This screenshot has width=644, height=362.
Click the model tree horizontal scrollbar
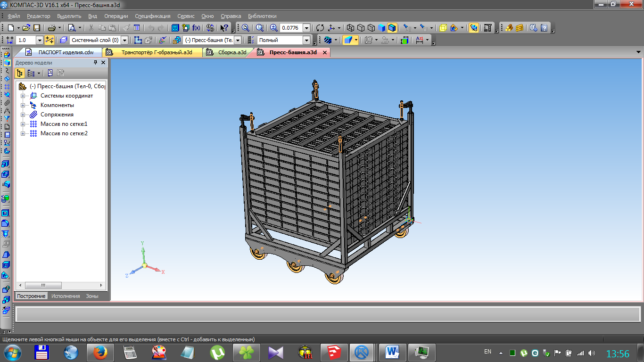pos(43,286)
